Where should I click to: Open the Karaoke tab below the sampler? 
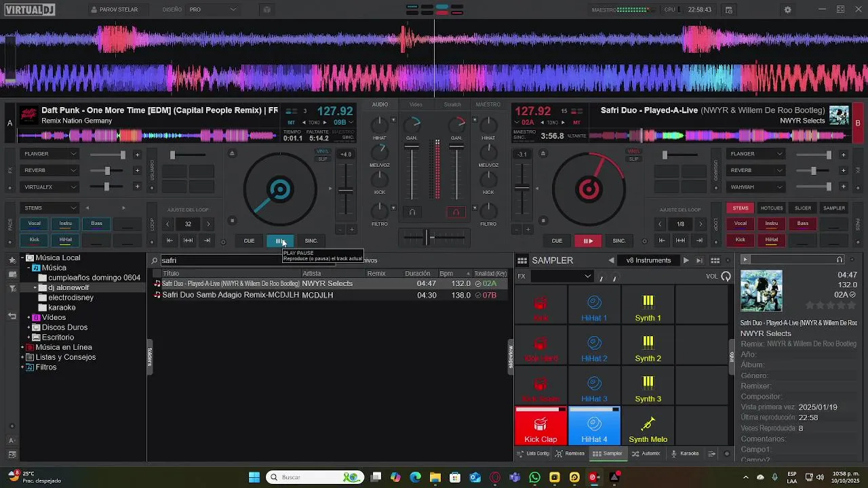[685, 453]
